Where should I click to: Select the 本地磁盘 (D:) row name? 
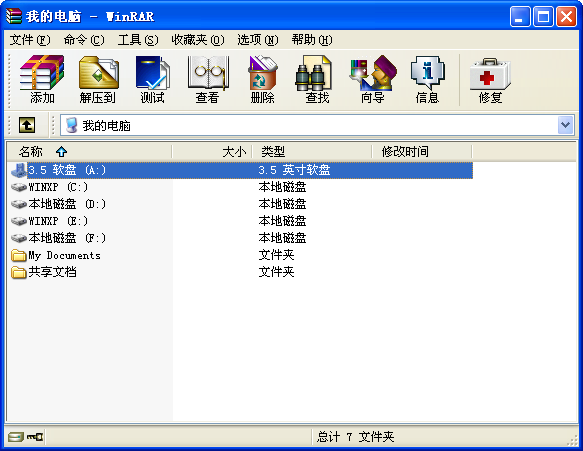[67, 204]
